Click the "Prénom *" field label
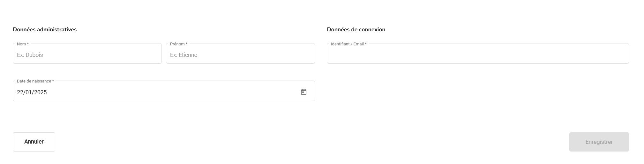 coord(178,44)
